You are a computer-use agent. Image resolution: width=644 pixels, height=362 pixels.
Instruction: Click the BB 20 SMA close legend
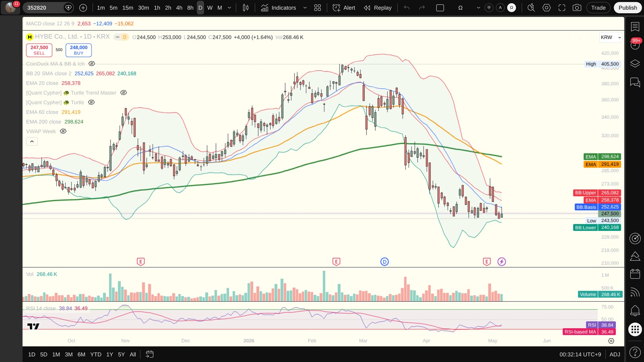pyautogui.click(x=49, y=73)
